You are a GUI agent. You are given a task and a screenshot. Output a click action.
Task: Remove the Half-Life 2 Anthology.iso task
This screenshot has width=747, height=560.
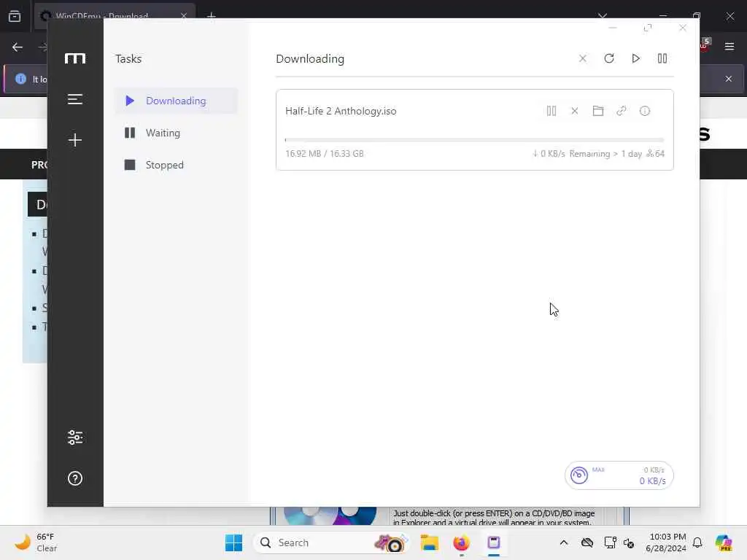575,111
